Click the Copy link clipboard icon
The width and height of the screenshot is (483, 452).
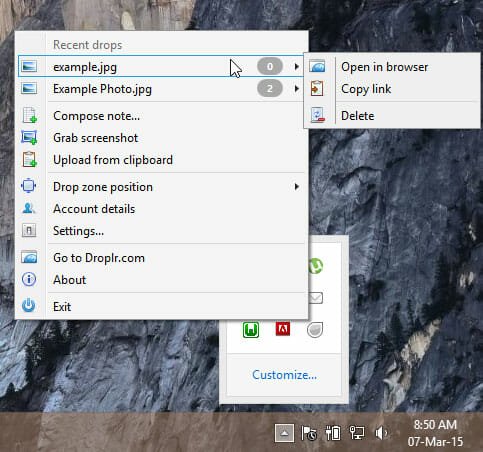317,88
